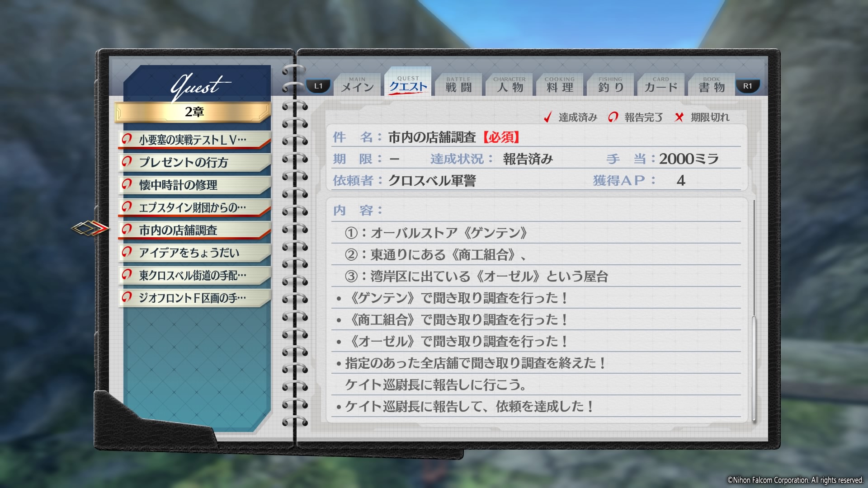Click line ケイト巡尉長に報告して、依頼を達成した！

(465, 406)
